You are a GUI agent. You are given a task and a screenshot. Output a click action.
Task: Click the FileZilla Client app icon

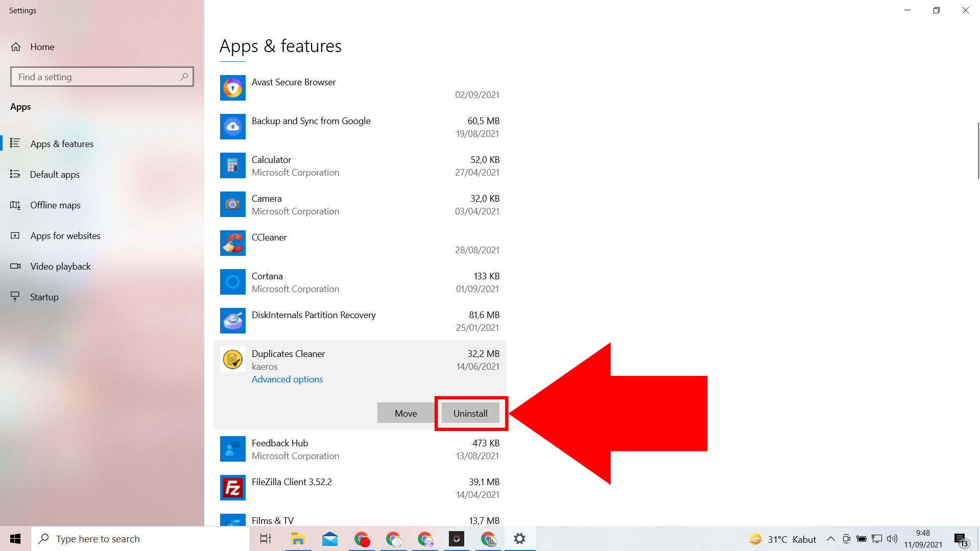point(232,488)
